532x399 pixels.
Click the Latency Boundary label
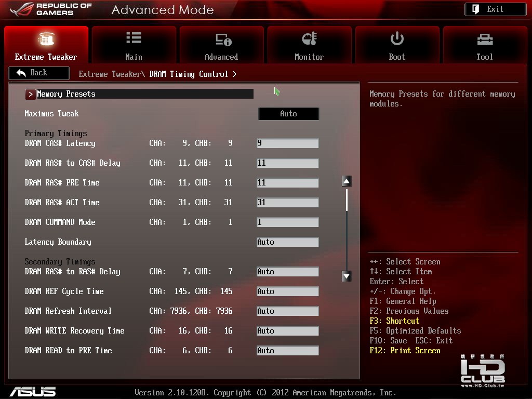click(x=58, y=242)
